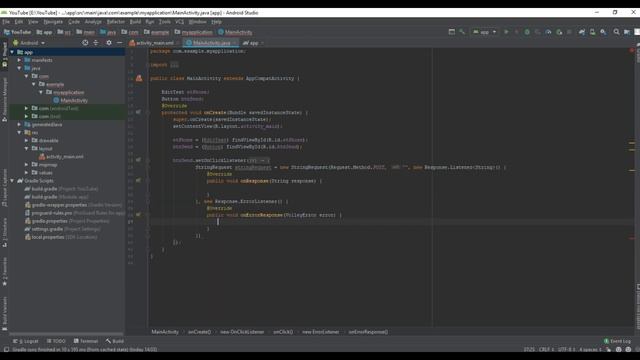The image size is (640, 360).
Task: Click the Debug app bug icon
Action: [x=527, y=32]
